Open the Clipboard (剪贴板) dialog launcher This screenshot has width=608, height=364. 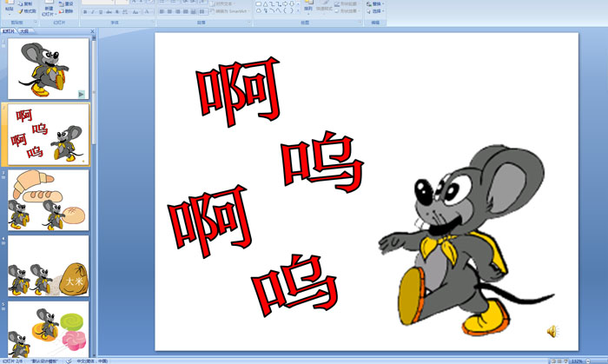[36, 22]
